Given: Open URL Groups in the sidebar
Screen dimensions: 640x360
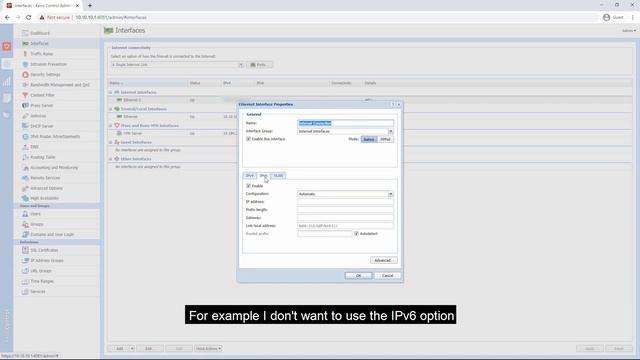Looking at the screenshot, I should pyautogui.click(x=41, y=271).
